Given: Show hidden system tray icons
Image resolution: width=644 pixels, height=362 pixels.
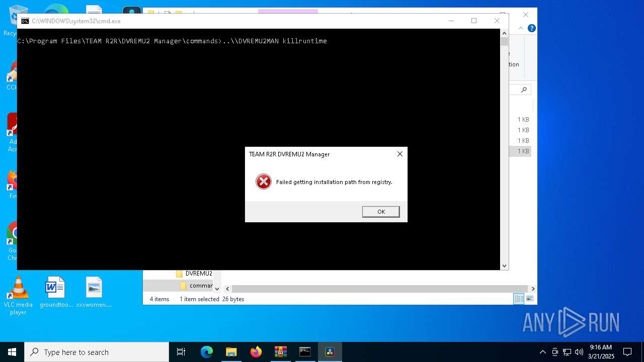Looking at the screenshot, I should (543, 352).
